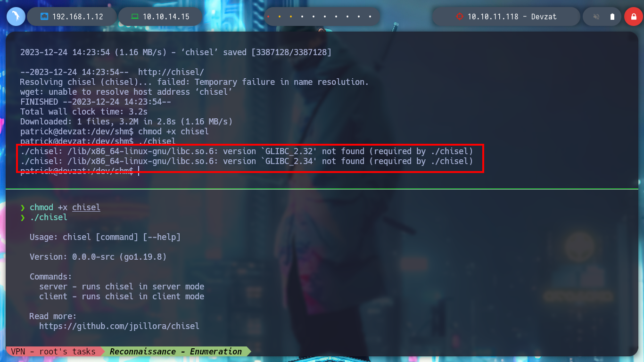Viewport: 644px width, 362px height.
Task: Select the 'VPN - root's tasks' tab
Action: pyautogui.click(x=53, y=351)
